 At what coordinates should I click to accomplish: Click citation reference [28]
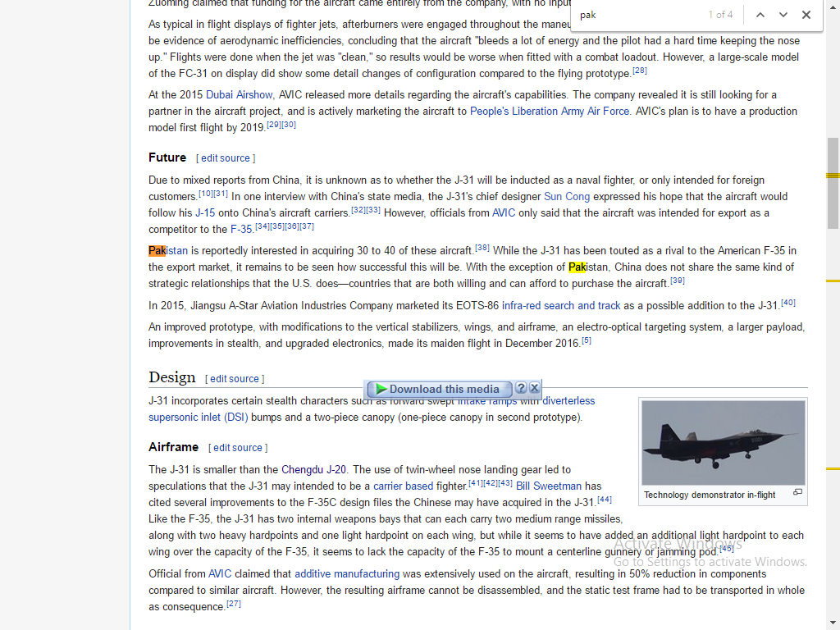click(640, 71)
